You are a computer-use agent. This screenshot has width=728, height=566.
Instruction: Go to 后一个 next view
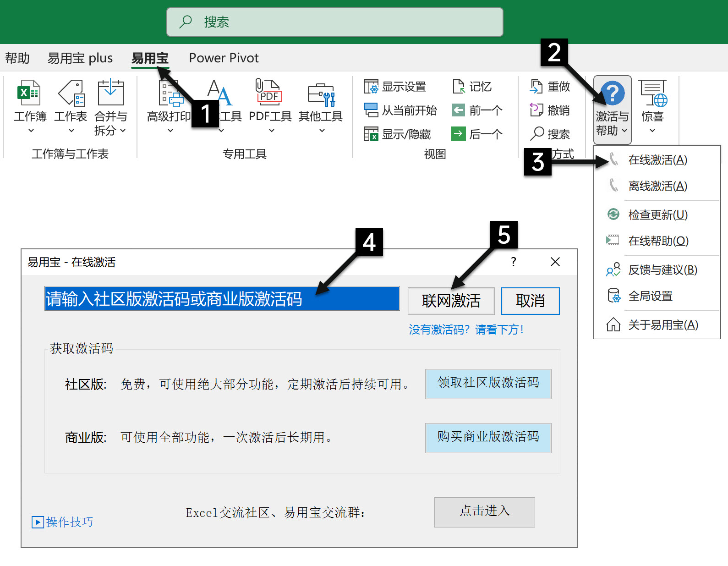point(458,134)
